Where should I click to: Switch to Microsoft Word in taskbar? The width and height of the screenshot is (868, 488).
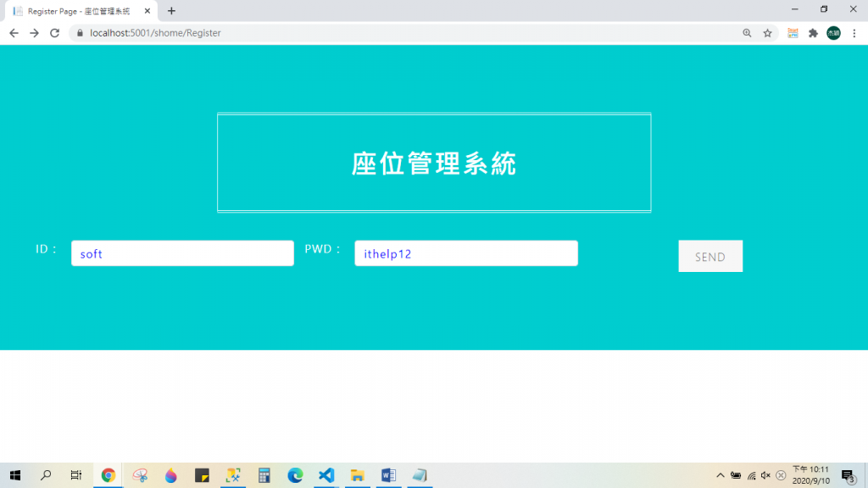(x=388, y=475)
